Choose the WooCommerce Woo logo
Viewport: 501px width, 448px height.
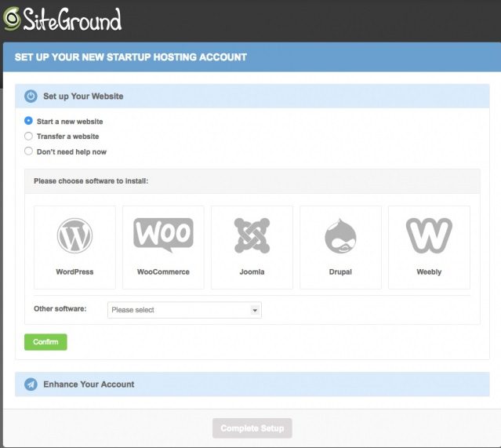[x=163, y=235]
